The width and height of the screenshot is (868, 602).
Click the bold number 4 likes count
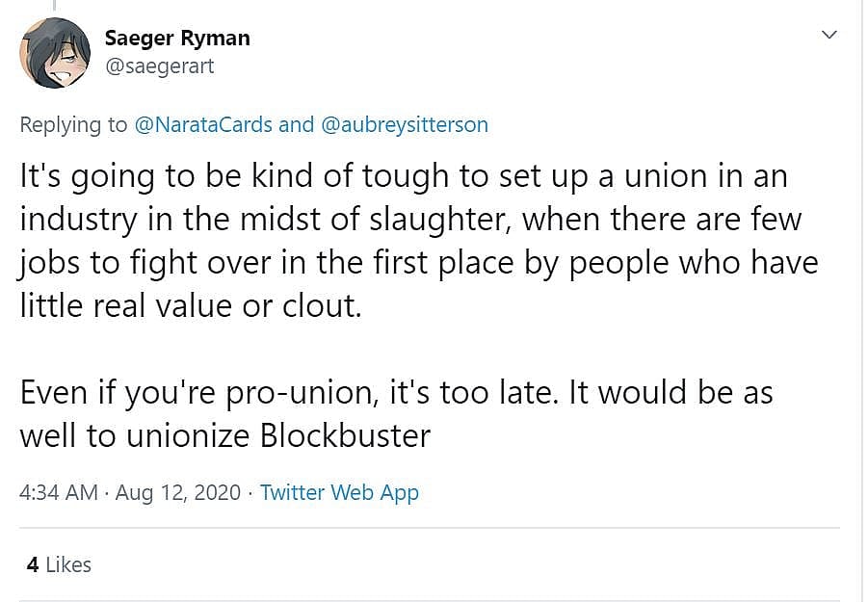coord(32,564)
